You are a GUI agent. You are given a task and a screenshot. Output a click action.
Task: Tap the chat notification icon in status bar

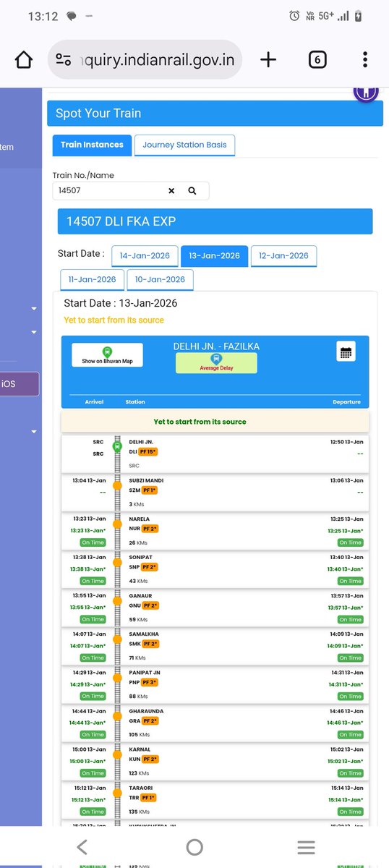coord(72,16)
